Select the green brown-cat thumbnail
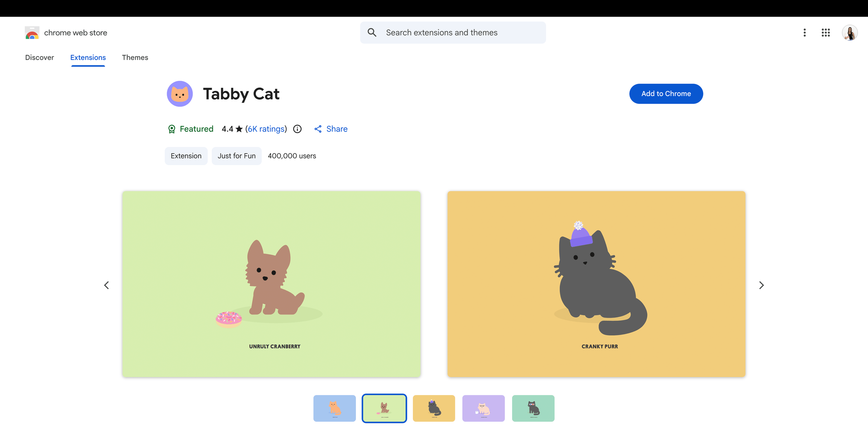 tap(384, 408)
